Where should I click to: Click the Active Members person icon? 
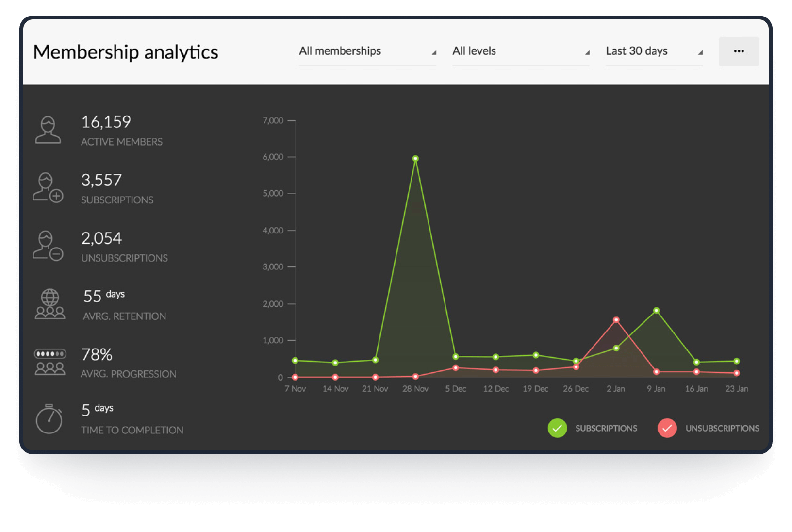tap(49, 130)
